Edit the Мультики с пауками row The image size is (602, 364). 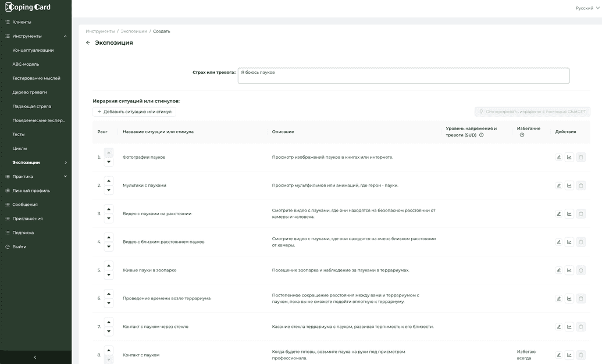(558, 185)
